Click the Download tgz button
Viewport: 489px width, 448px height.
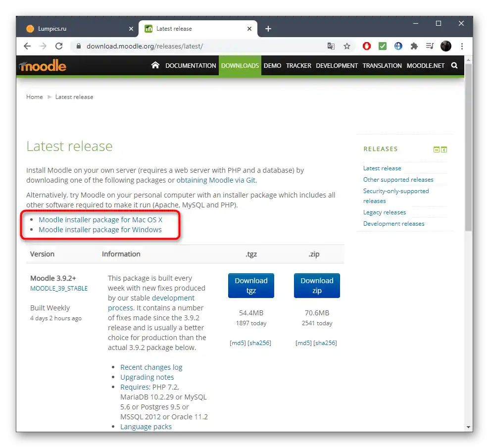tap(251, 286)
